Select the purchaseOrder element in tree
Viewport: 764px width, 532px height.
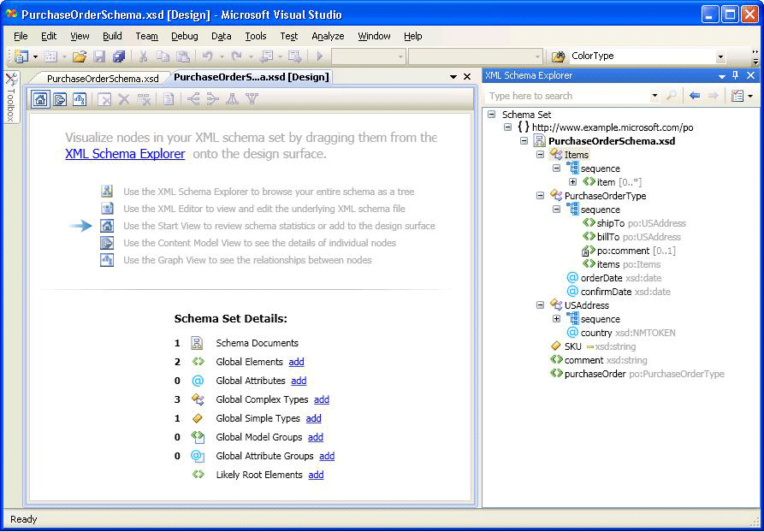point(595,374)
